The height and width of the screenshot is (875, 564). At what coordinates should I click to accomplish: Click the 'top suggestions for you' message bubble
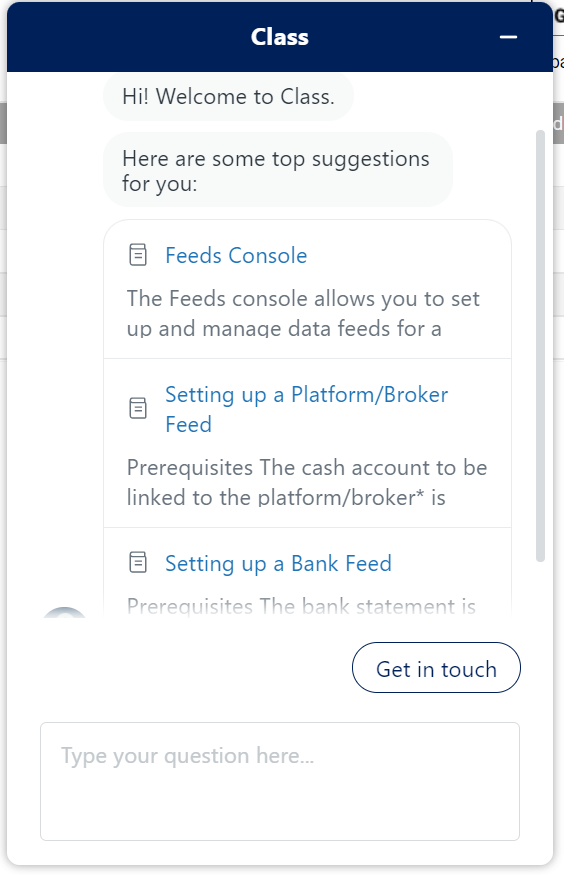[x=278, y=170]
